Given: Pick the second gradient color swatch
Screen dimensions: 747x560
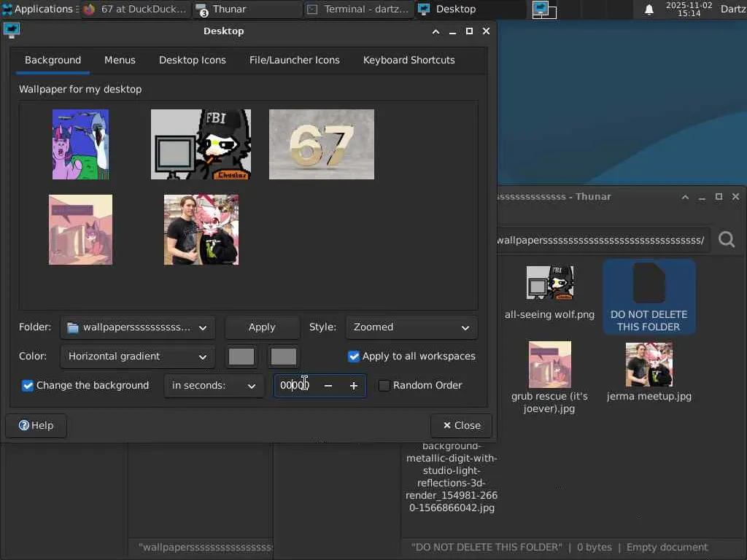Looking at the screenshot, I should pos(284,357).
